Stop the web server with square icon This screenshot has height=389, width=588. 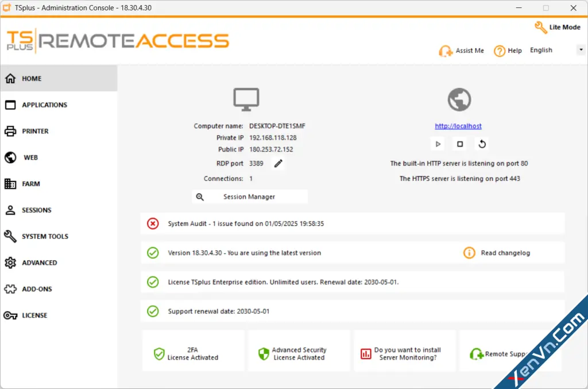pyautogui.click(x=460, y=144)
